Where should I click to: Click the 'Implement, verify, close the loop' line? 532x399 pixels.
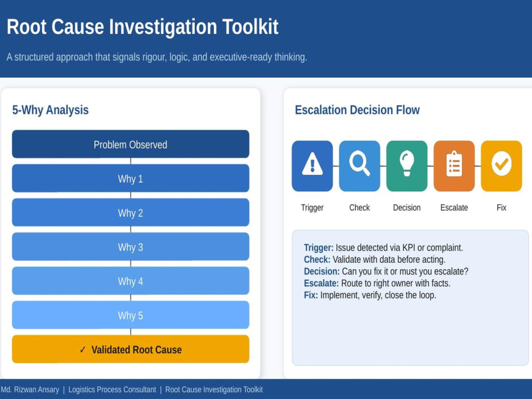[x=370, y=295]
